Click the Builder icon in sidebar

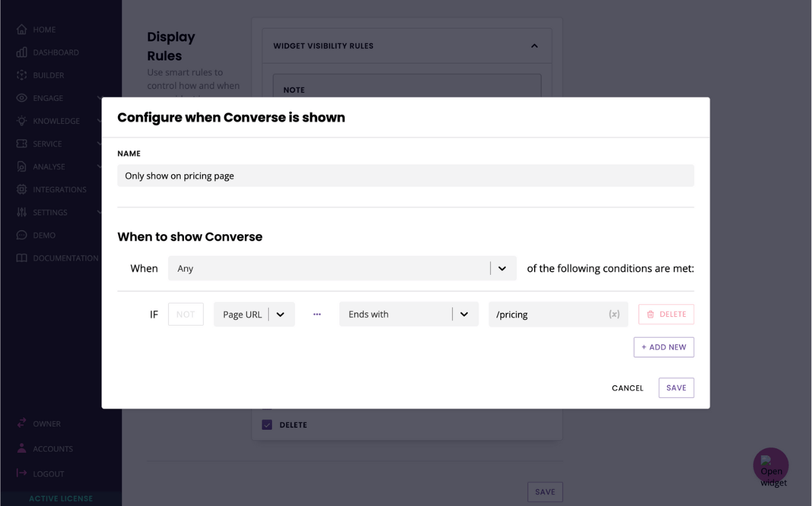22,75
